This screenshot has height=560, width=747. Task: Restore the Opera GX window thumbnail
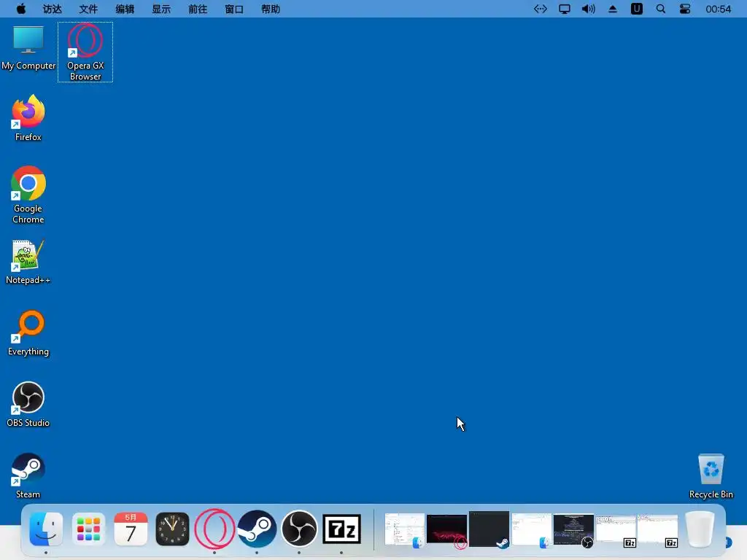tap(447, 530)
